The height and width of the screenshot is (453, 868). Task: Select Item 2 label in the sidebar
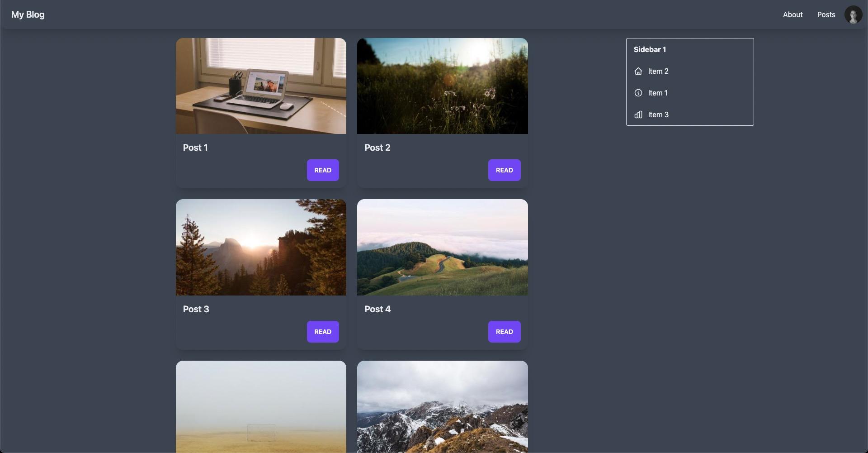[658, 71]
